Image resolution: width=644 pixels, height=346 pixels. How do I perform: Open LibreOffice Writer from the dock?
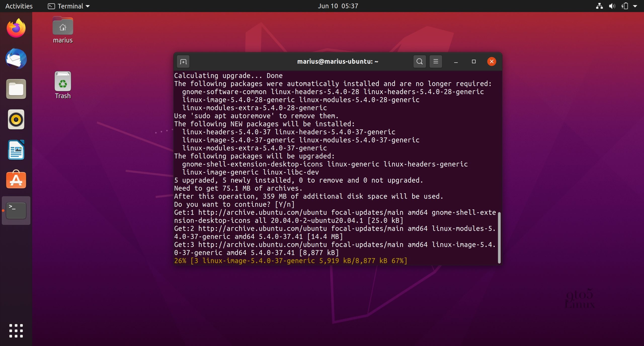[16, 150]
